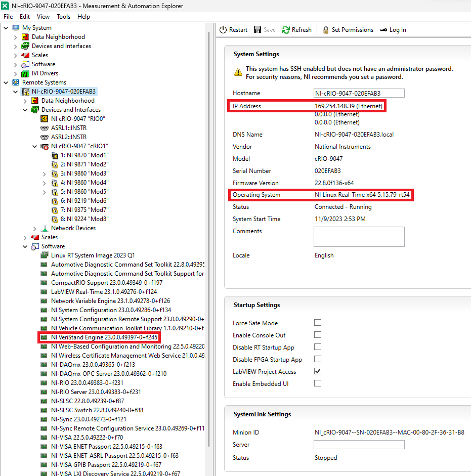Open the View menu
This screenshot has width=471, height=476.
pos(43,17)
